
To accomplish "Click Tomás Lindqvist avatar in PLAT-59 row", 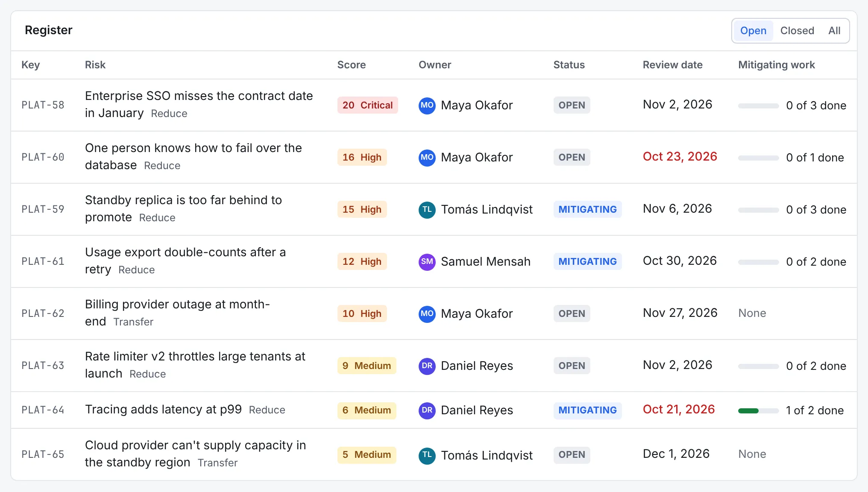I will [x=427, y=209].
